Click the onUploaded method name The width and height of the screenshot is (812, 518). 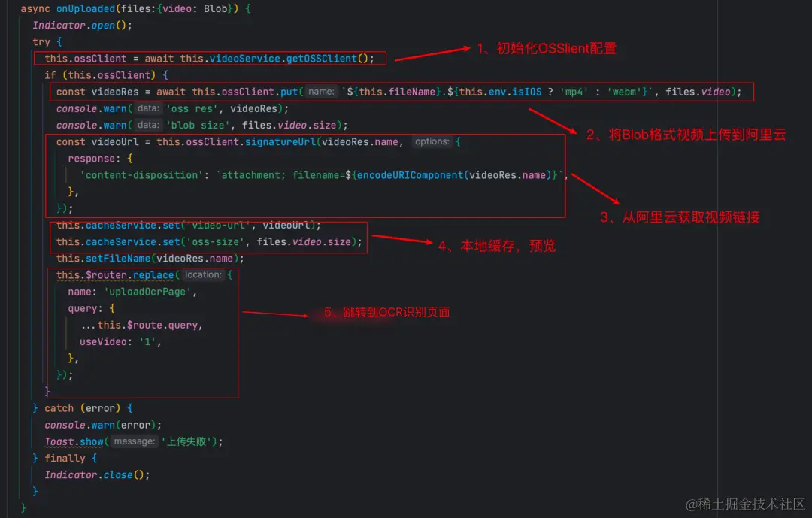[86, 8]
